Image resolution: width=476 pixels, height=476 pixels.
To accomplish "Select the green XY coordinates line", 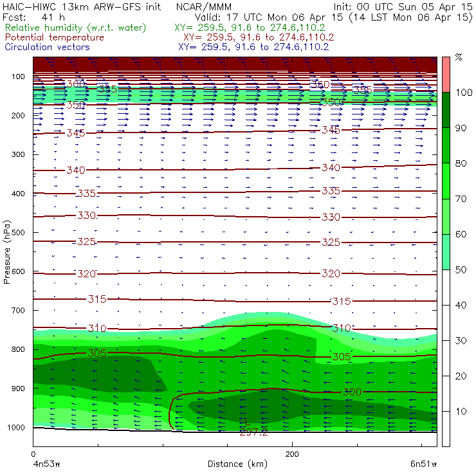I will tap(250, 28).
